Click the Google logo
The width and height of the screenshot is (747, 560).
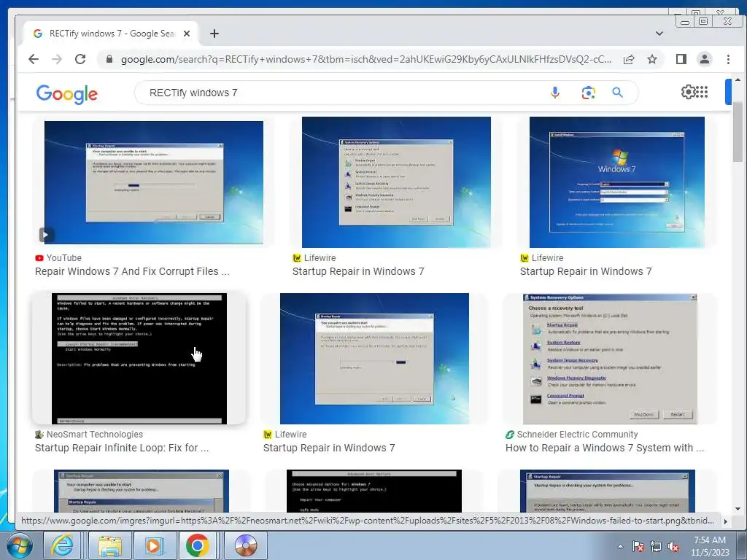pyautogui.click(x=66, y=94)
